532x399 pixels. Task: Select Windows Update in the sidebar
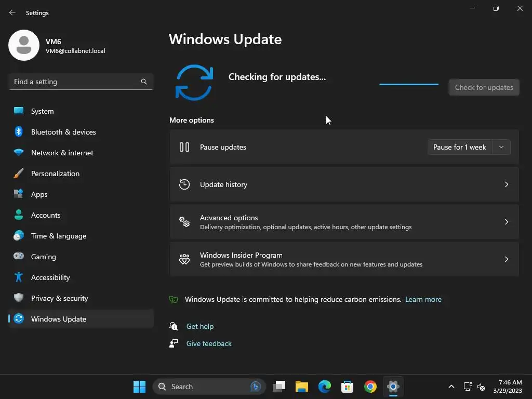[x=81, y=319]
